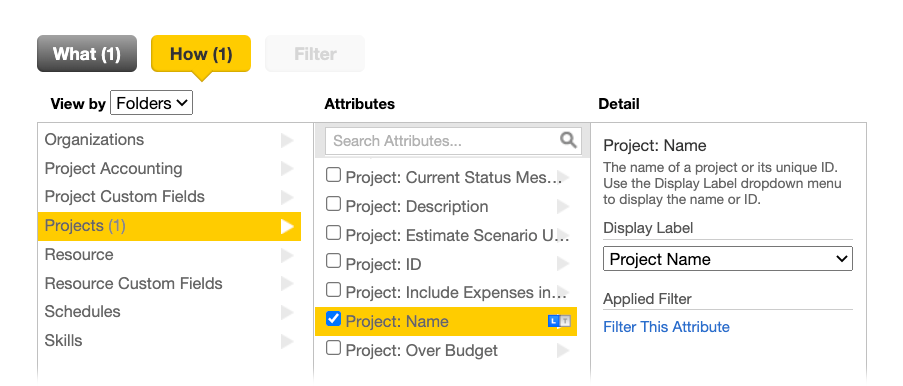903x386 pixels.
Task: Enable the Project: Description checkbox
Action: click(333, 203)
